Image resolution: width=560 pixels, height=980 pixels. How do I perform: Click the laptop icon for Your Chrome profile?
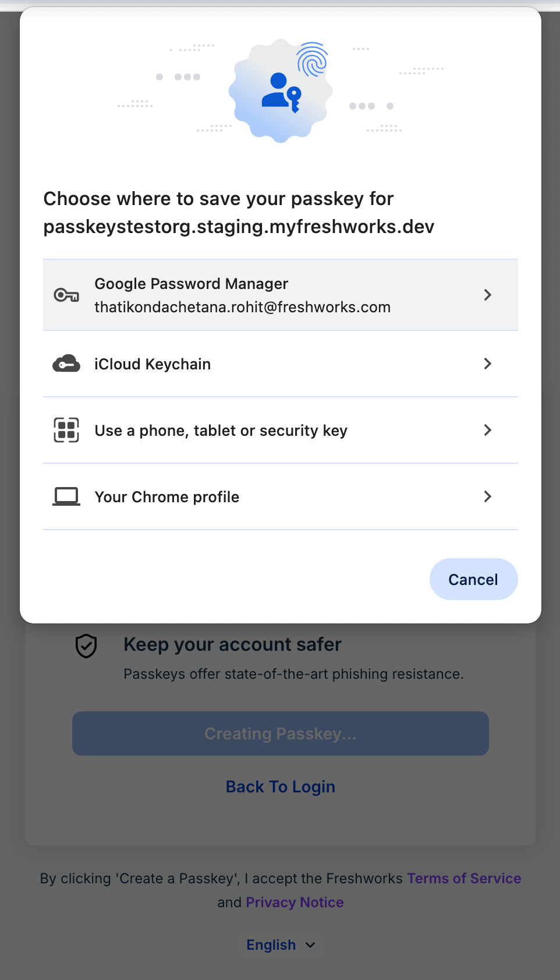pyautogui.click(x=66, y=496)
